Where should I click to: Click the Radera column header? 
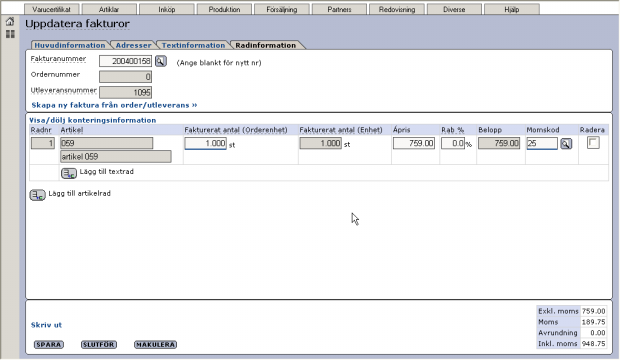point(592,130)
